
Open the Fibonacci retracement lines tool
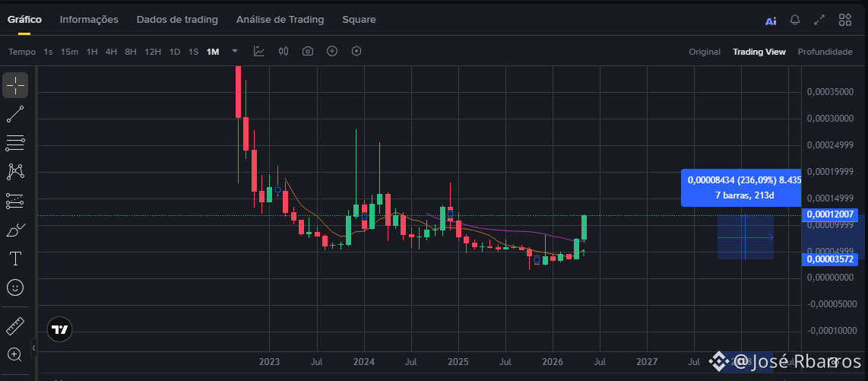click(15, 143)
